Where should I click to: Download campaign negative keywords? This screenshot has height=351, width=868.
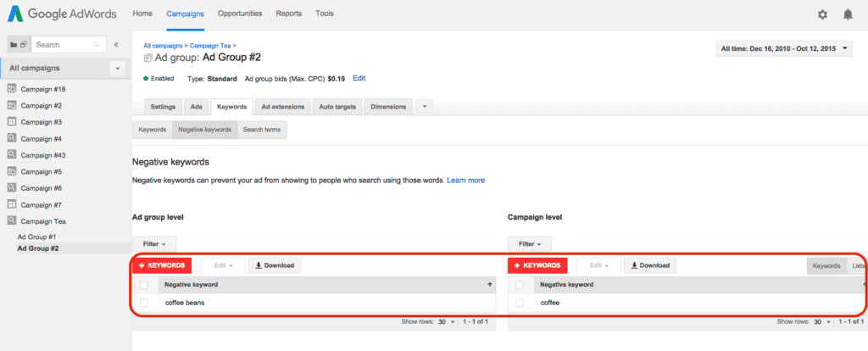click(x=650, y=265)
